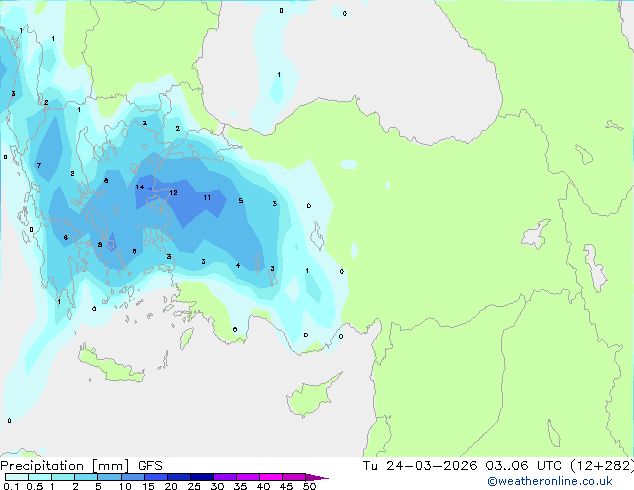Click the 0.5–1 mm legend color swatch
The width and height of the screenshot is (634, 490).
pos(40,477)
